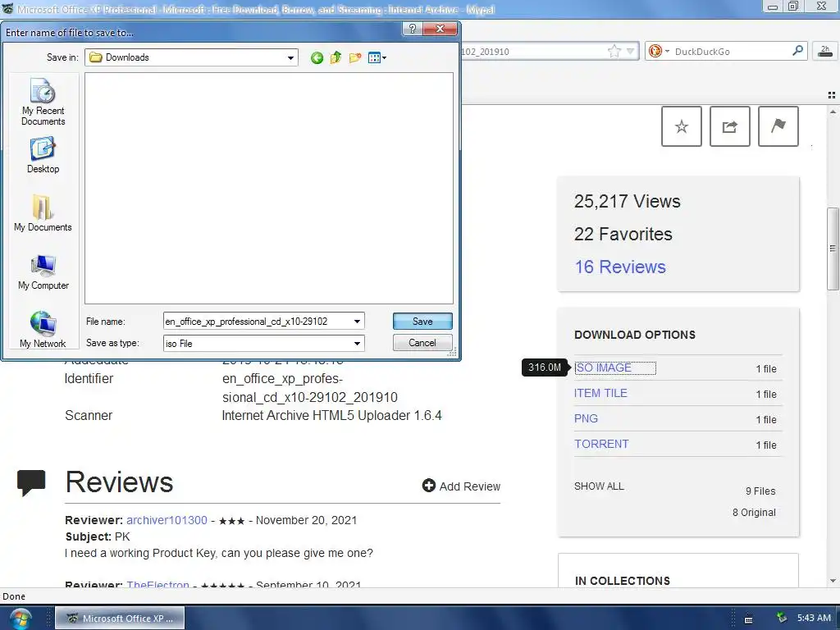Open address bar history dropdown arrow
This screenshot has width=840, height=630.
(631, 52)
